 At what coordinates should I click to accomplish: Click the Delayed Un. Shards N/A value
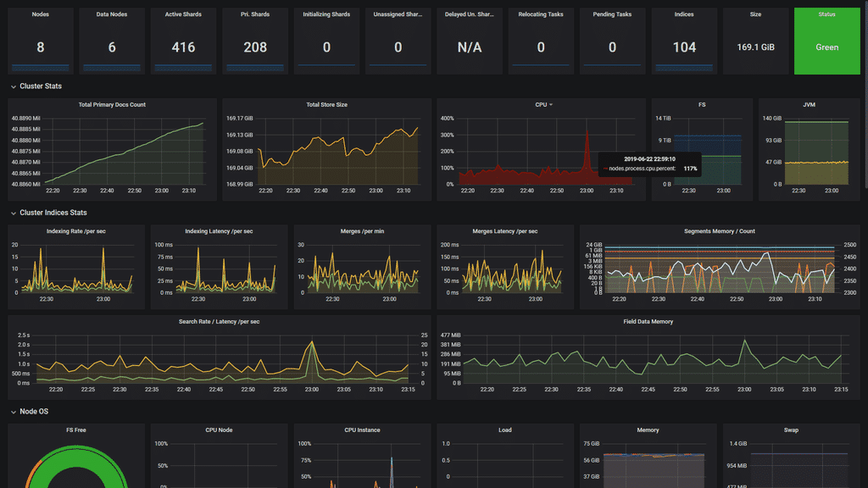[470, 47]
